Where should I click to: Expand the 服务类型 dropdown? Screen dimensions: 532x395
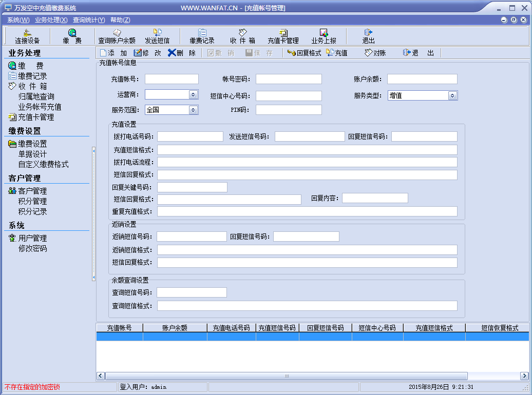tap(452, 95)
